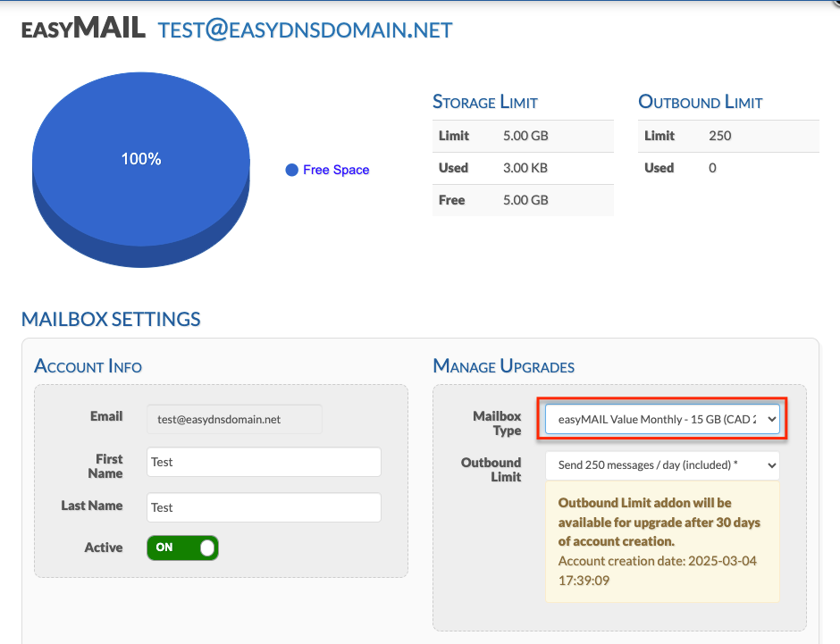Click the Free Space legend dot
Image resolution: width=840 pixels, height=644 pixels.
click(291, 171)
